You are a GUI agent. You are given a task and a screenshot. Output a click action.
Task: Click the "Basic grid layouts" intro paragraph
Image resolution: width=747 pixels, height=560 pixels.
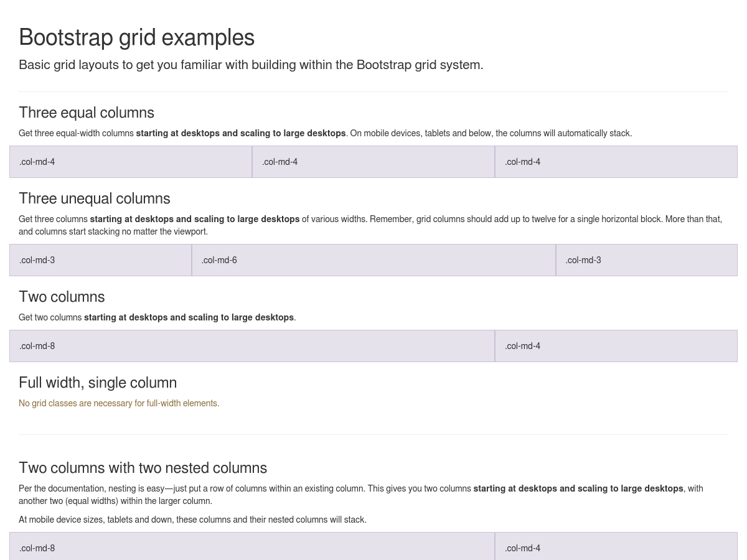click(251, 65)
